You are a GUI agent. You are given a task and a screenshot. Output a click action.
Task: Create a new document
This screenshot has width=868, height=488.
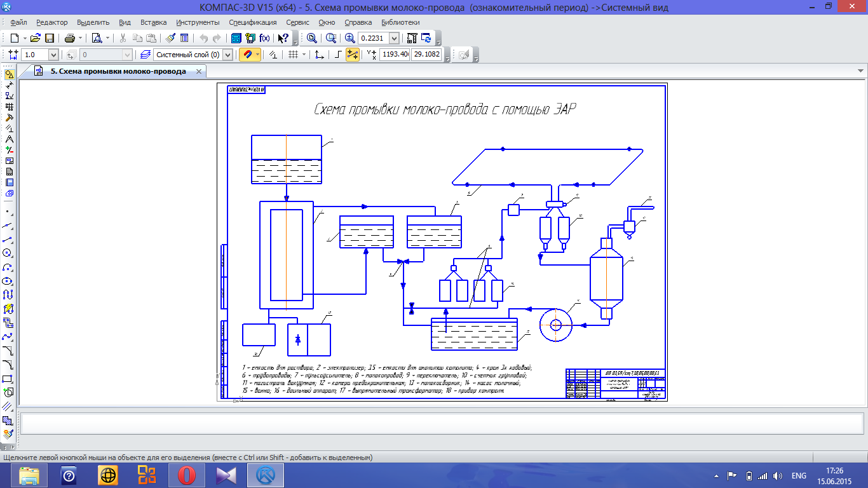click(x=15, y=38)
